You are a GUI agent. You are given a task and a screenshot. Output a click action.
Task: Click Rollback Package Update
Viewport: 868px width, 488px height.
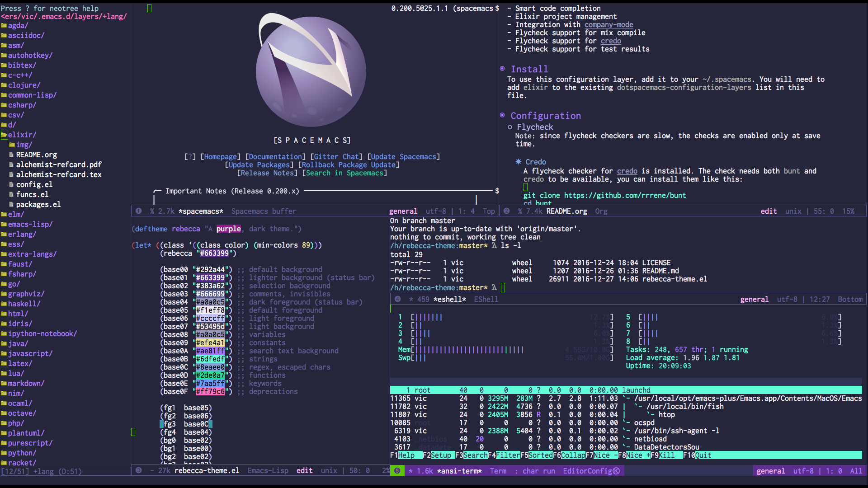pyautogui.click(x=349, y=165)
